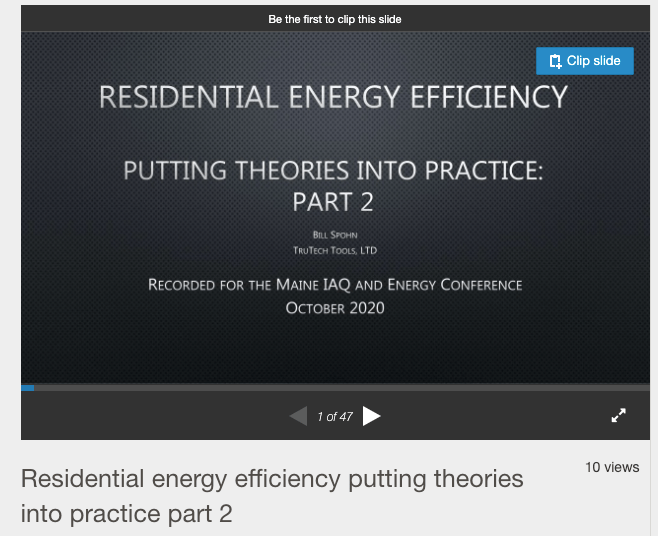Go to the next slide arrow
The height and width of the screenshot is (536, 658).
point(372,416)
